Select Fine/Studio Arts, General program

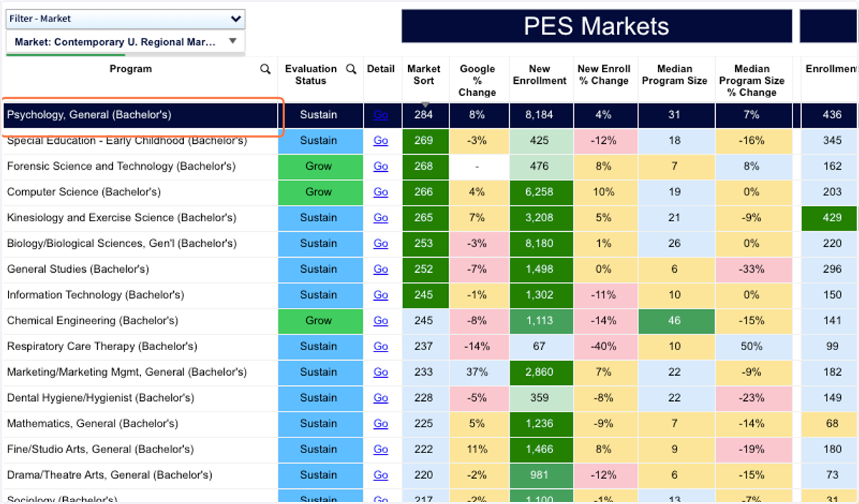tap(100, 450)
